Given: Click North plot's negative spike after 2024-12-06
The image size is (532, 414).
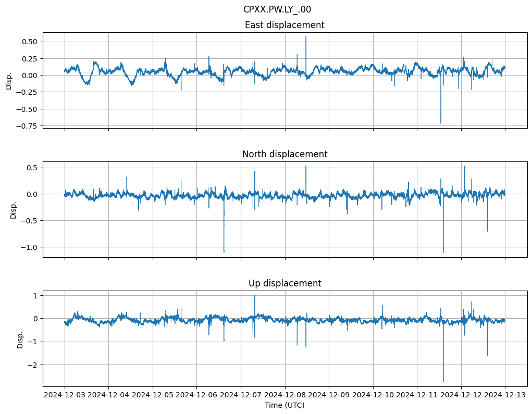Looking at the screenshot, I should (x=224, y=252).
